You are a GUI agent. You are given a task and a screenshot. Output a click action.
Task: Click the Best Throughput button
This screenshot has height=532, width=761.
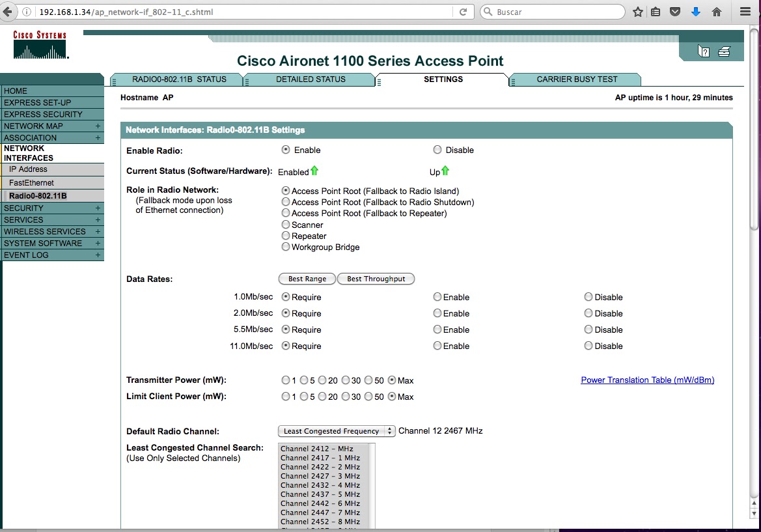click(376, 279)
